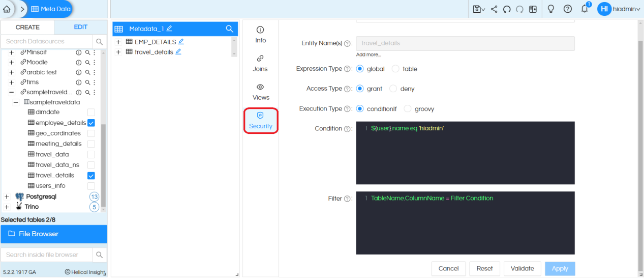Click pencil icon next to EMP_DETAILS

(x=181, y=42)
